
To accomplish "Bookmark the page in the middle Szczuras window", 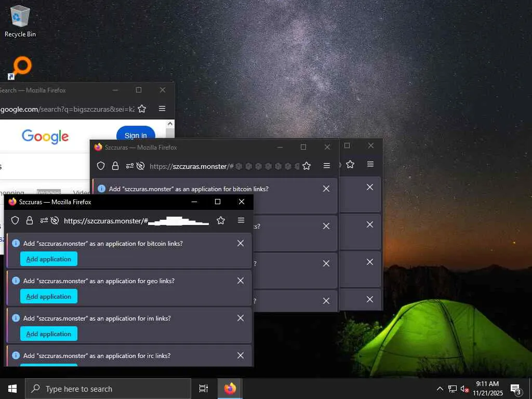I will pos(307,166).
